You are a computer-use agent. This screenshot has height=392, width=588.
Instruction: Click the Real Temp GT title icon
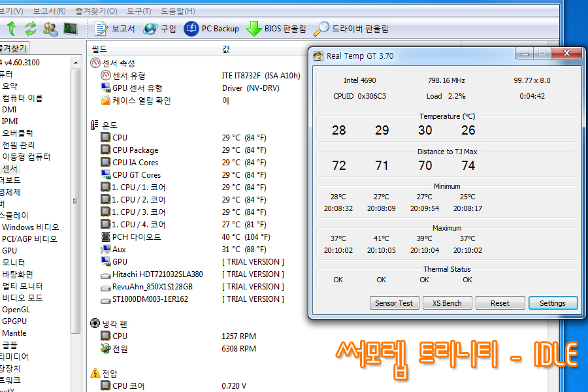[318, 56]
